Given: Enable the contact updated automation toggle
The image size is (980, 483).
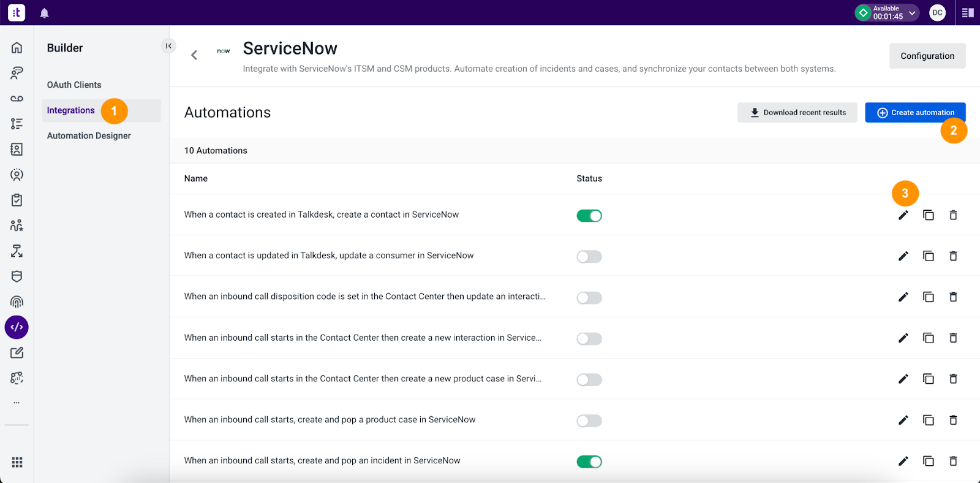Looking at the screenshot, I should click(x=589, y=257).
